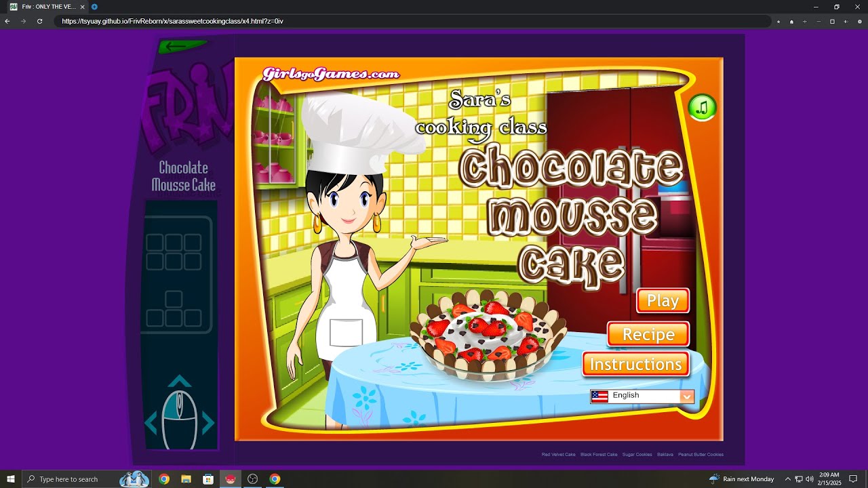The image size is (868, 488).
Task: Open File Explorer from taskbar
Action: 186,479
